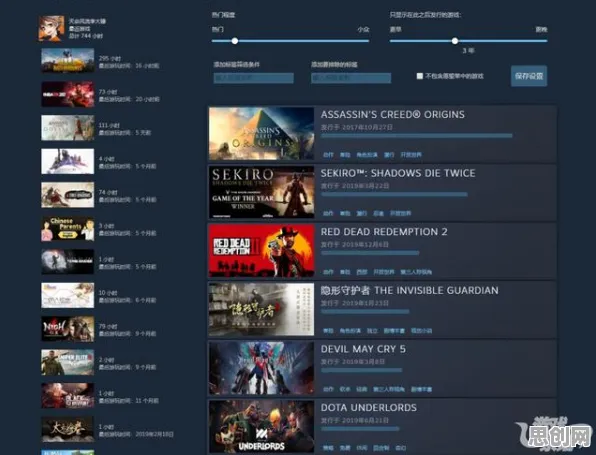Open the Sekiro Shadows Die Twice cover image

[x=262, y=192]
